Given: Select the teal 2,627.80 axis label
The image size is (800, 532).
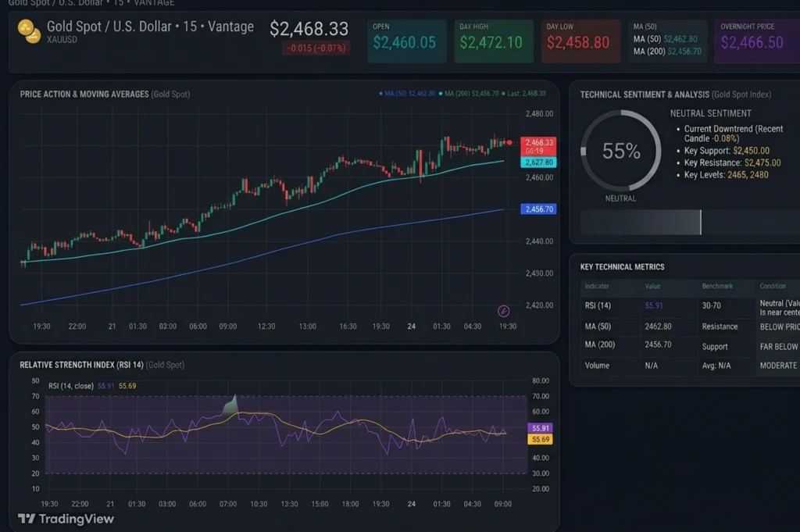Looking at the screenshot, I should (538, 162).
